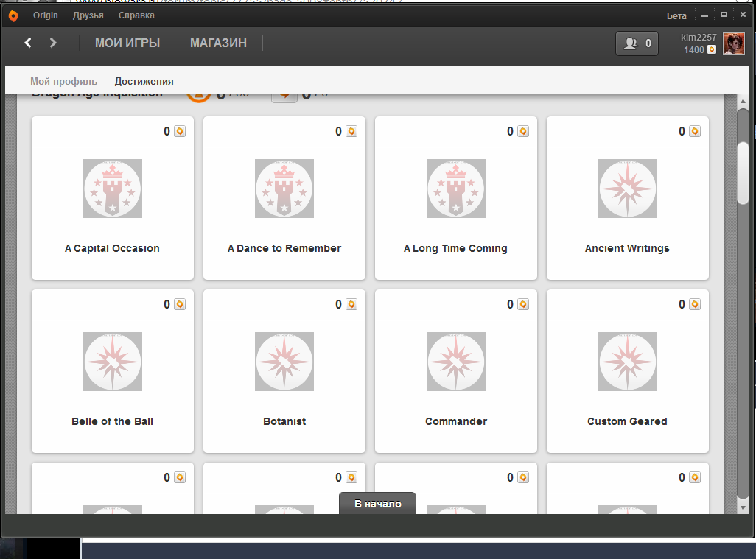Switch to МАГАЗИН tab
This screenshot has width=756, height=559.
point(218,43)
